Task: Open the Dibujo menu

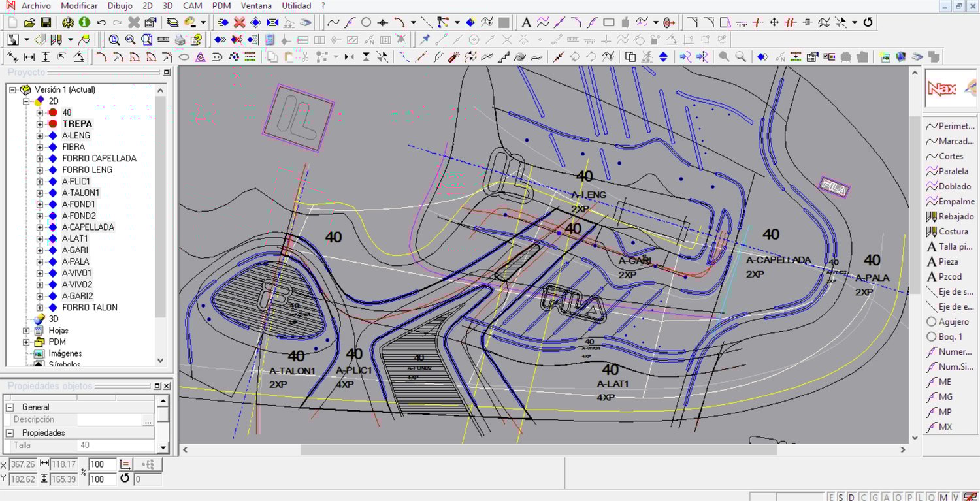Action: pos(120,6)
